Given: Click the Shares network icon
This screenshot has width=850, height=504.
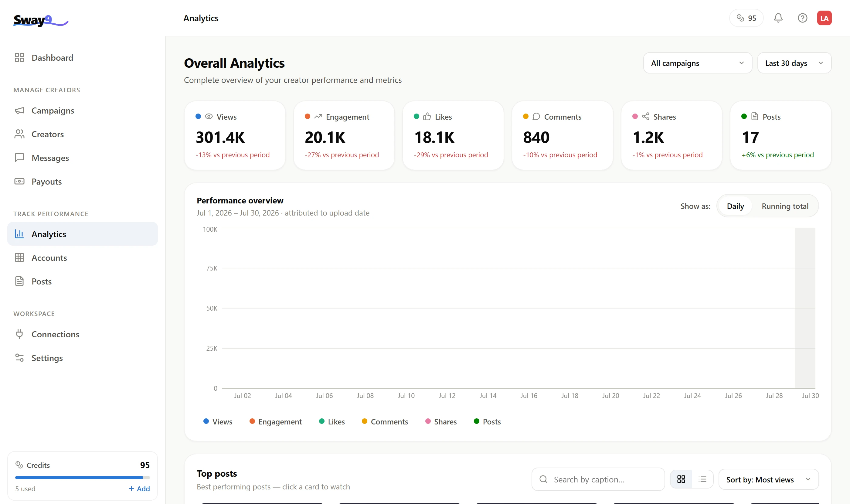Looking at the screenshot, I should click(x=646, y=117).
